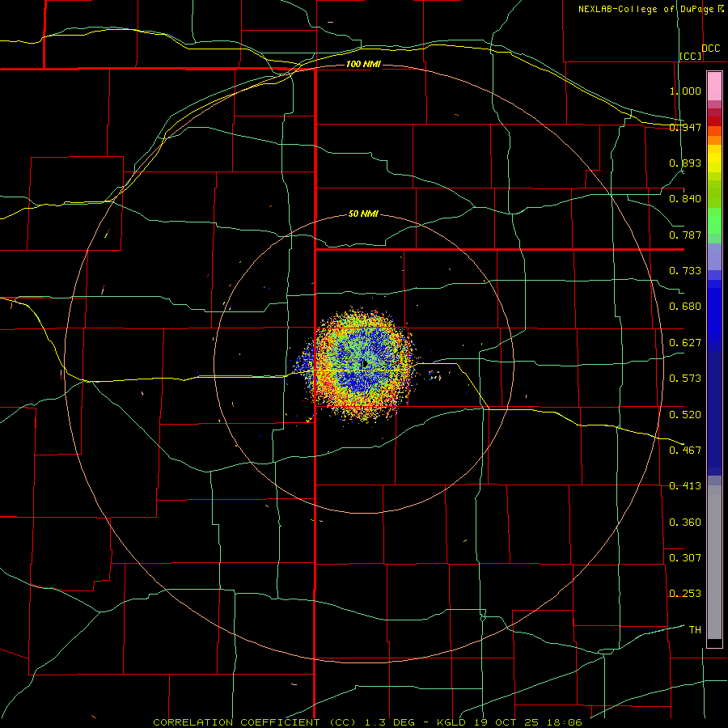Screen dimensions: 728x728
Task: Select the 0.467 value on the color scale
Action: [x=685, y=451]
